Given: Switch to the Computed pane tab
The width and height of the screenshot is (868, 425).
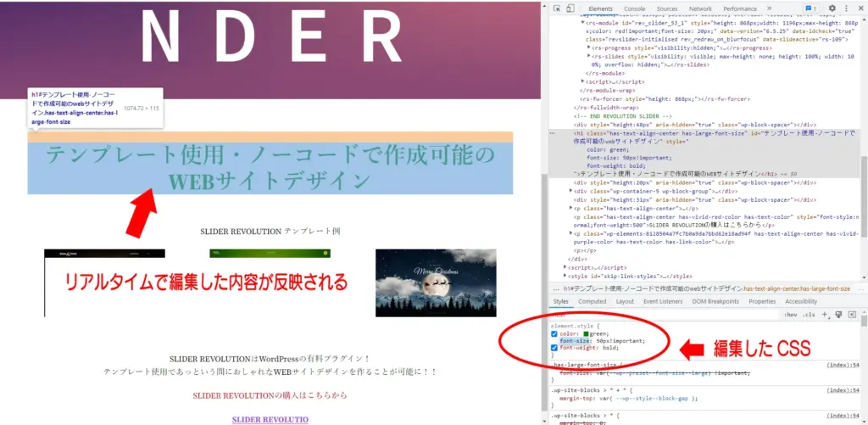Looking at the screenshot, I should (x=592, y=301).
